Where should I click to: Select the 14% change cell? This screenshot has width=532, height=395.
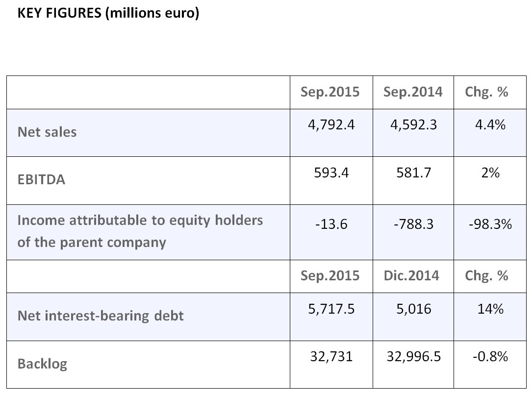(490, 309)
